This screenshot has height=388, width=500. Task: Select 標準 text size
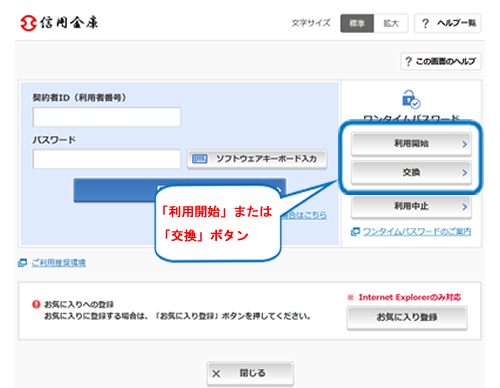pyautogui.click(x=357, y=23)
